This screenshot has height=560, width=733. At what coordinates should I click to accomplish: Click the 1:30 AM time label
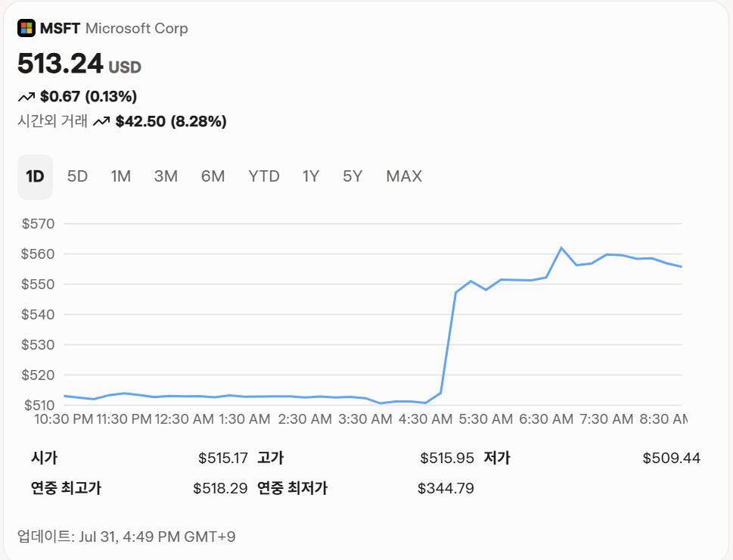click(244, 418)
